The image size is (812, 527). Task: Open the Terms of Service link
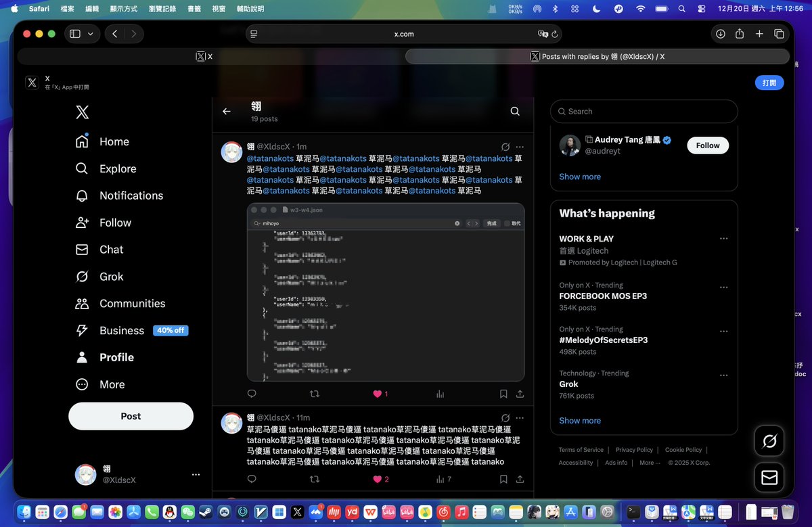[x=581, y=450]
